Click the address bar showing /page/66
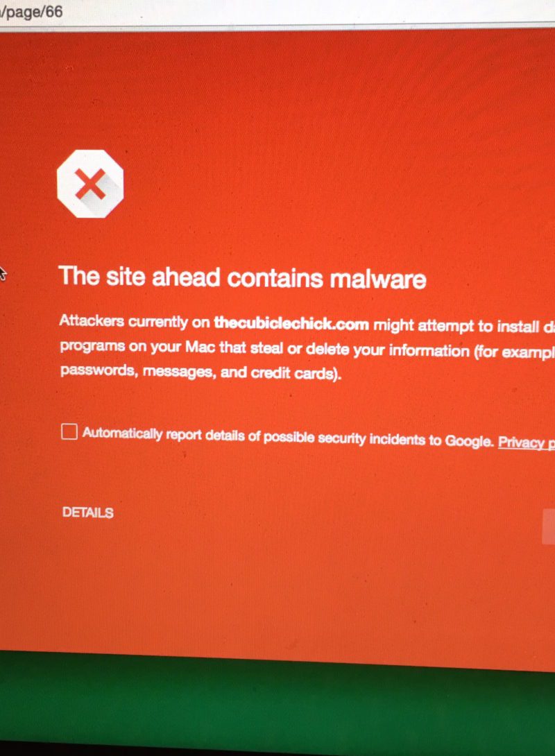The height and width of the screenshot is (756, 555). (x=31, y=12)
